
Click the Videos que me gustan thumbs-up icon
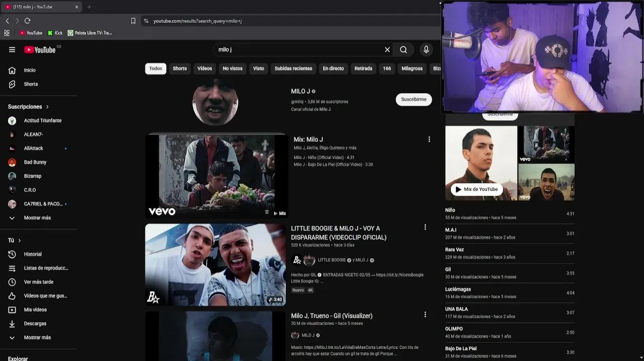[x=12, y=296]
